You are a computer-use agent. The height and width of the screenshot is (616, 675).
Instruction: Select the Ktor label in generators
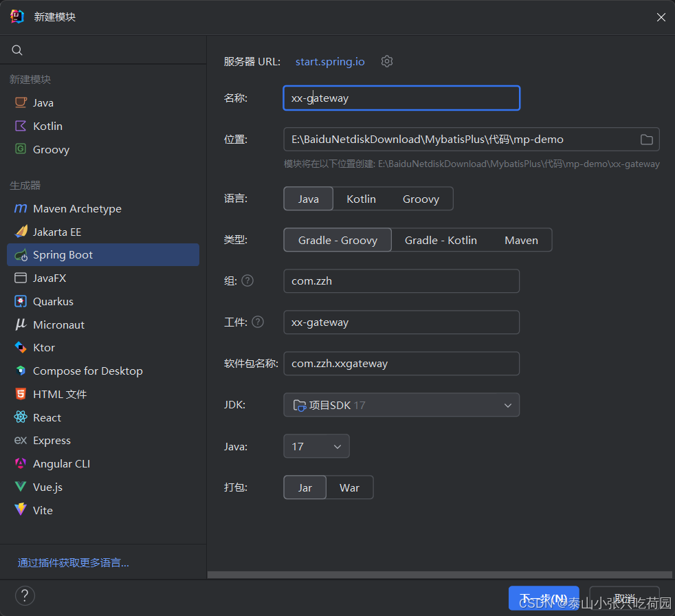point(44,347)
